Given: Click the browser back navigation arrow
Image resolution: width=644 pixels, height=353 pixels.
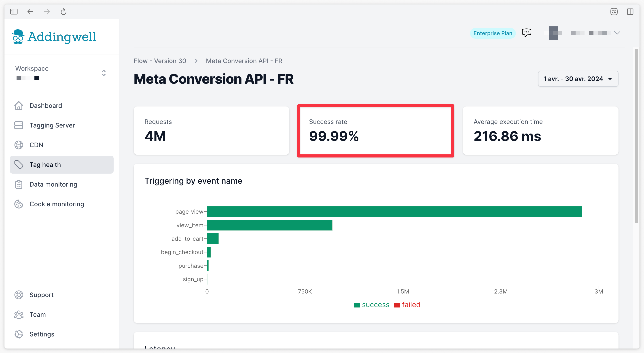Looking at the screenshot, I should (x=30, y=11).
